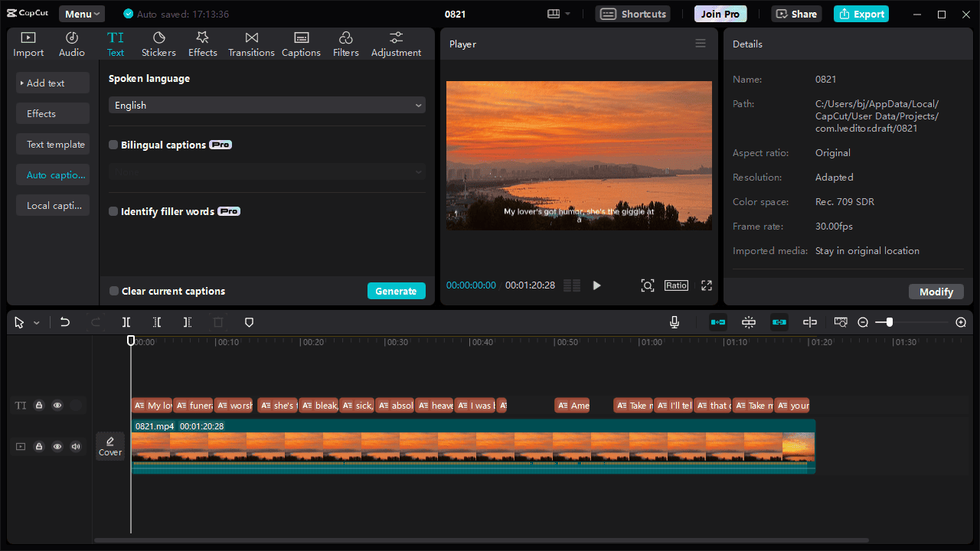Click the 00:40 mark on timeline ruler
The height and width of the screenshot is (551, 980).
pos(482,342)
